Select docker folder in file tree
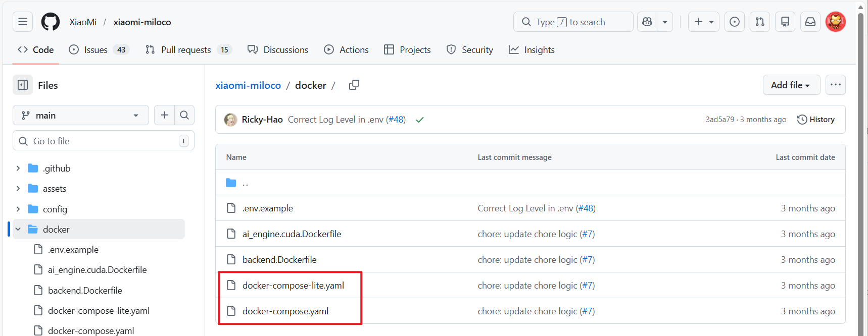This screenshot has height=336, width=868. pos(99,229)
